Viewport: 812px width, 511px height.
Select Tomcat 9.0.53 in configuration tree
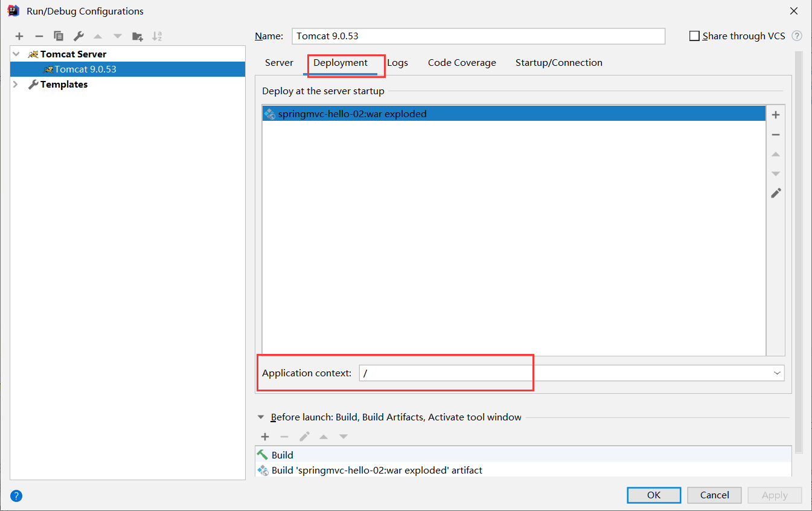(127, 69)
